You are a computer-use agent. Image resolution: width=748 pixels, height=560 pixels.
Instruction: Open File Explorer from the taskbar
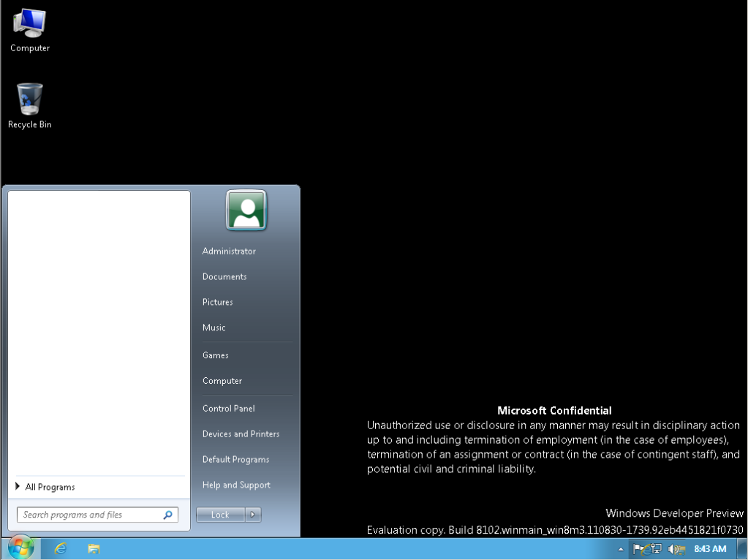coord(94,548)
